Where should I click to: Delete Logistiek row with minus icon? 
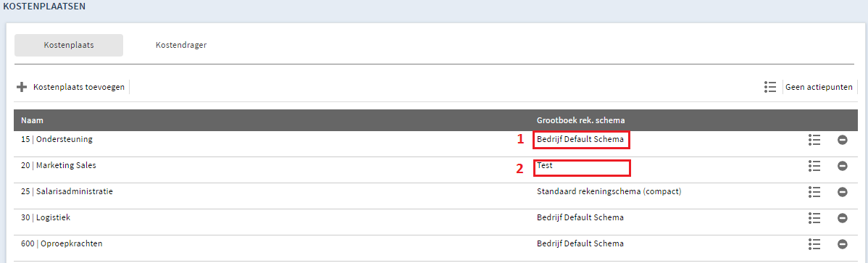tap(843, 217)
